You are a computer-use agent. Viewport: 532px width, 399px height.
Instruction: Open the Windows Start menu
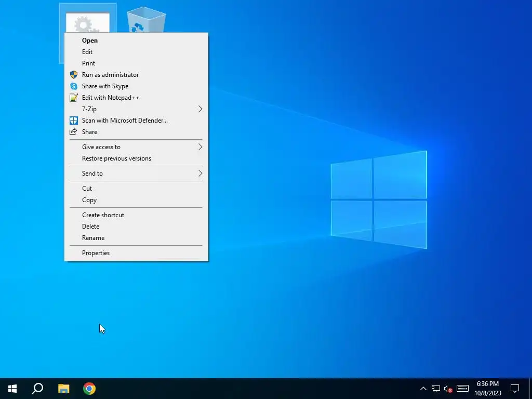tap(12, 389)
